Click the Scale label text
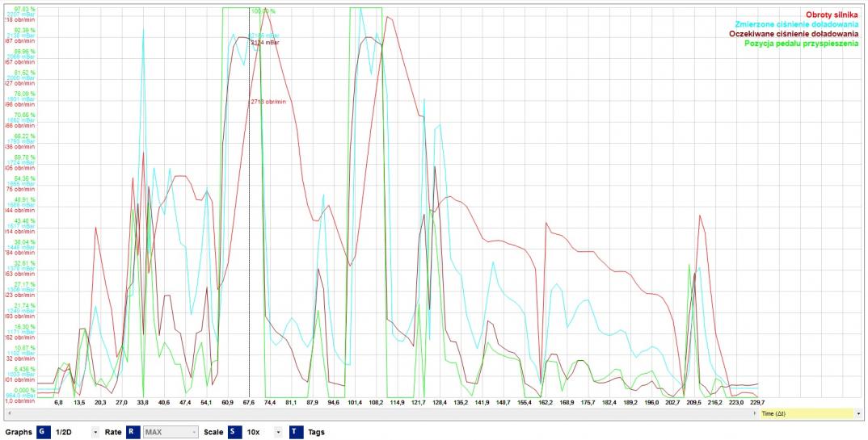 [213, 432]
